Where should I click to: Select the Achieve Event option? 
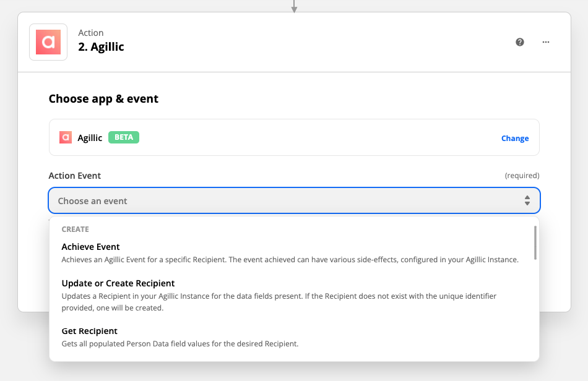click(x=294, y=253)
